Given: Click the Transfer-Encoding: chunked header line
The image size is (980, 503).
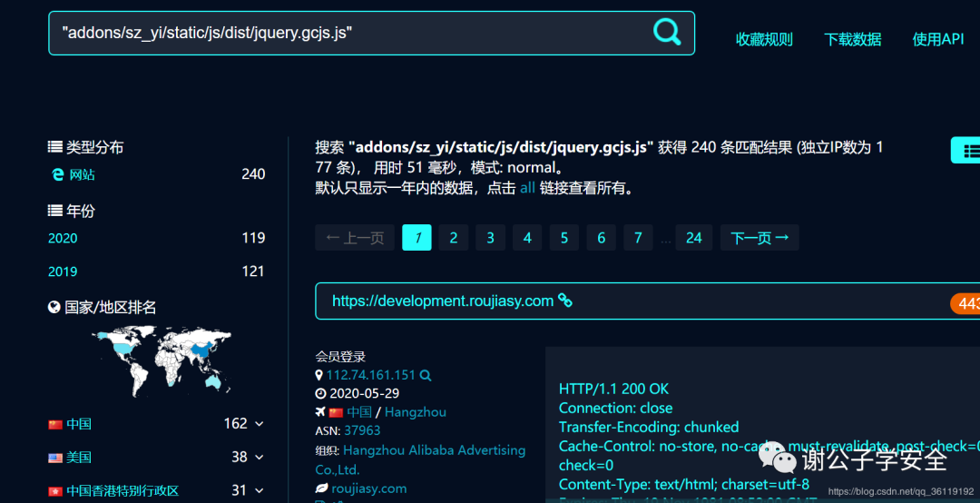Looking at the screenshot, I should click(649, 428).
